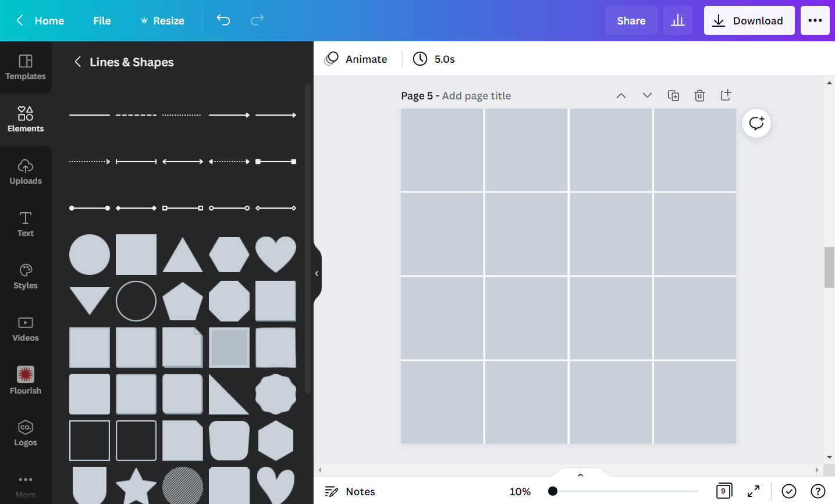Open the Text panel
The height and width of the screenshot is (504, 835).
[26, 224]
